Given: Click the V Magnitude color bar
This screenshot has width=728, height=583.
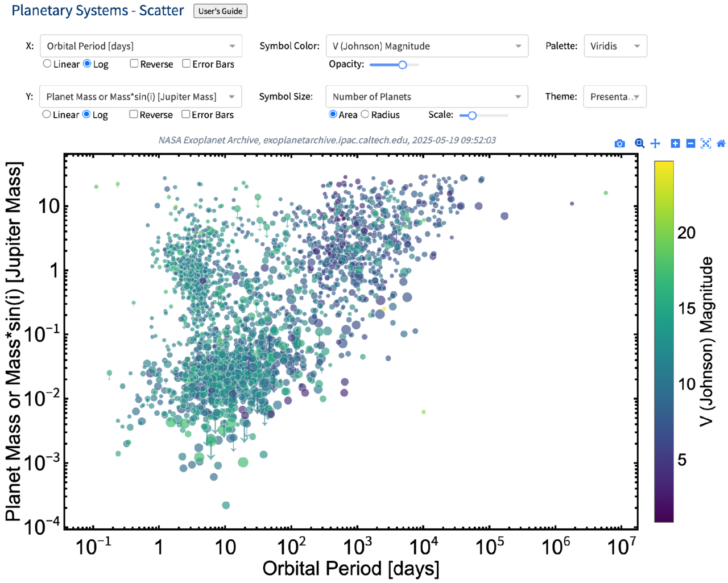Looking at the screenshot, I should 664,341.
